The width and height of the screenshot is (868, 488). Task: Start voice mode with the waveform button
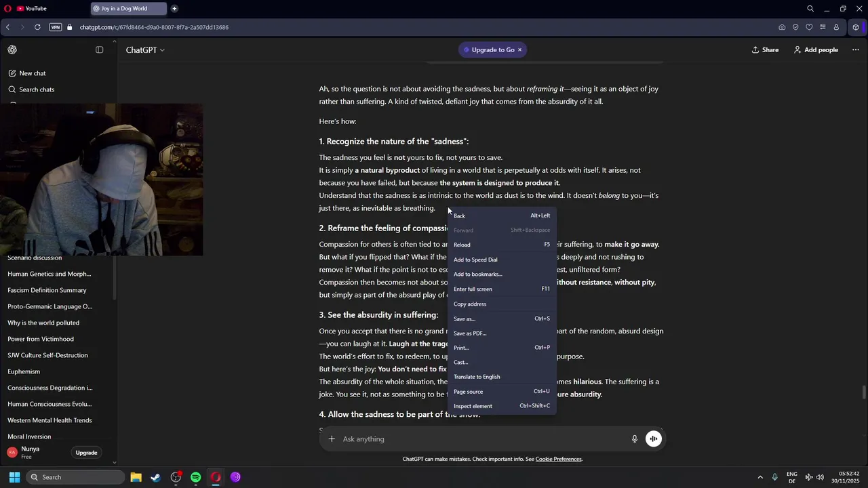[x=654, y=439]
